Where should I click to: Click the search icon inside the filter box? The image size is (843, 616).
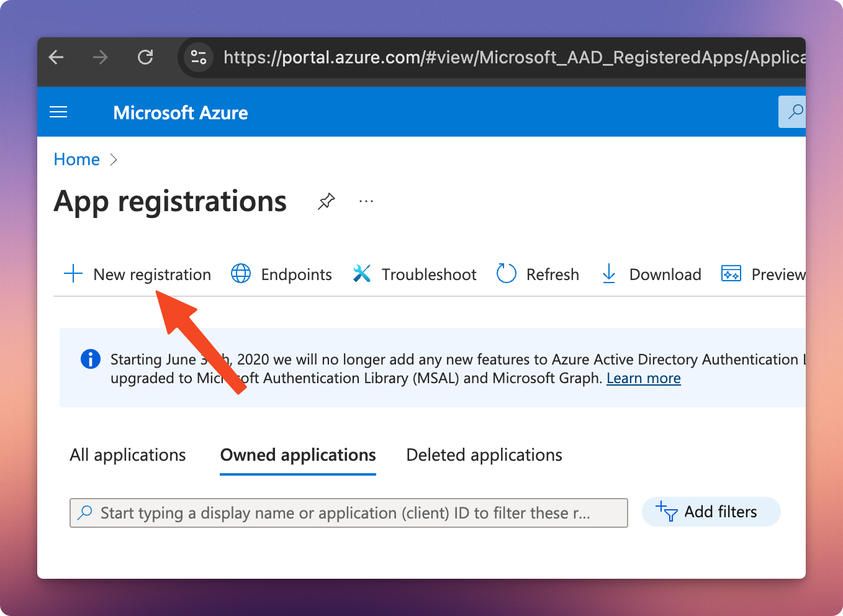pos(85,512)
